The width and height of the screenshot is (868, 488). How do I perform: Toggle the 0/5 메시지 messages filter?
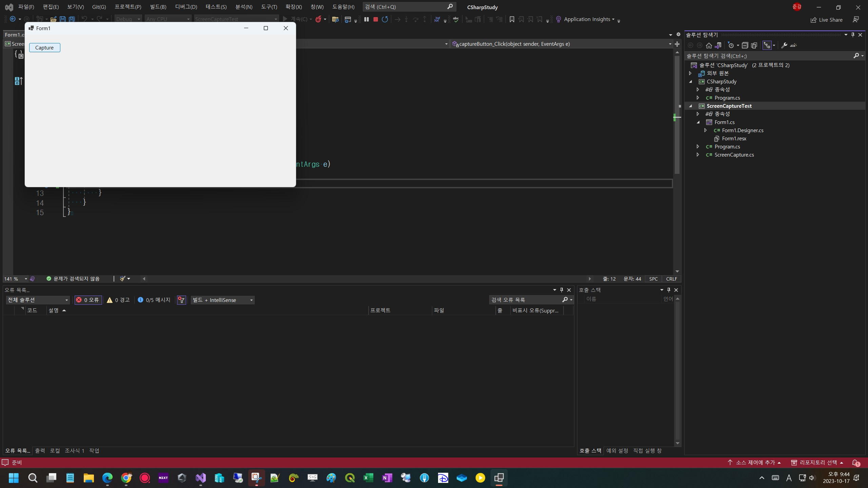click(154, 300)
